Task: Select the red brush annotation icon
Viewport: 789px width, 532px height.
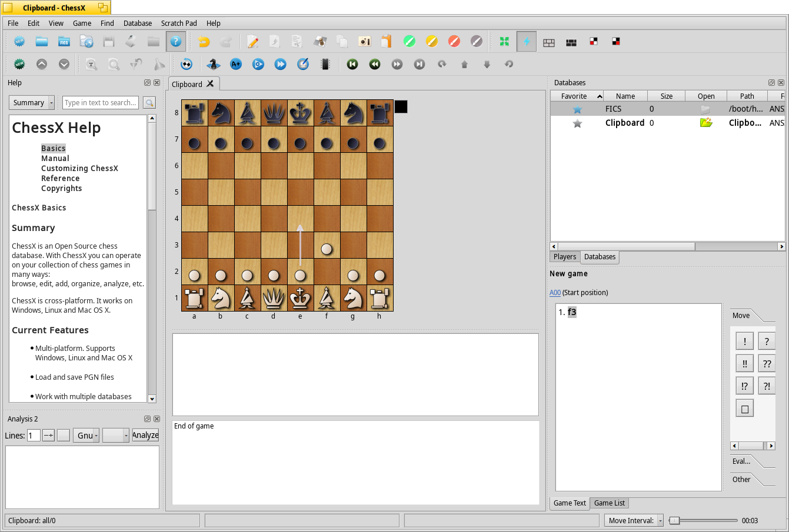Action: [454, 42]
